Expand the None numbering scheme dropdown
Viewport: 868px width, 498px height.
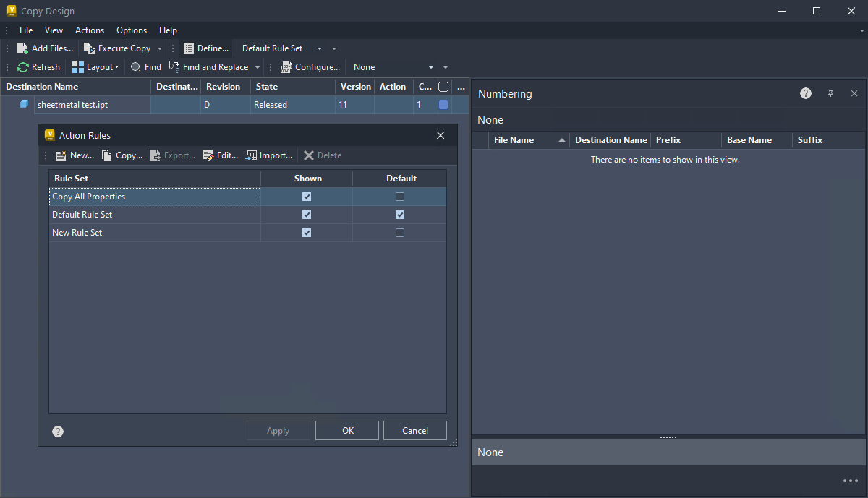(x=430, y=66)
